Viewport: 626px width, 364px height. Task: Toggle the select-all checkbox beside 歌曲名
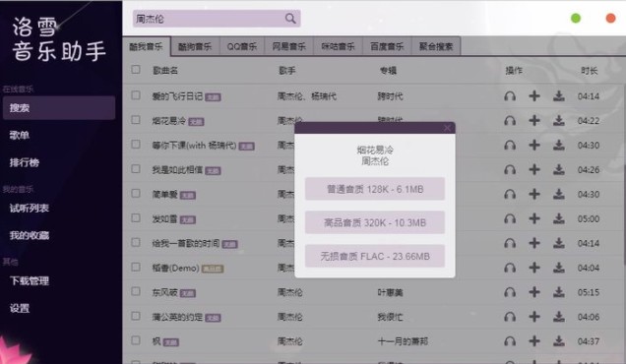tap(136, 70)
